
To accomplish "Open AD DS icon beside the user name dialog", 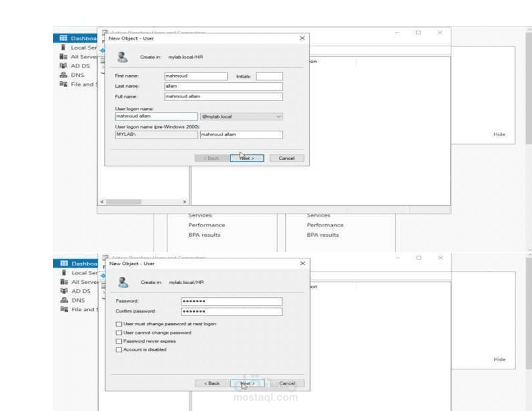I will pos(63,66).
